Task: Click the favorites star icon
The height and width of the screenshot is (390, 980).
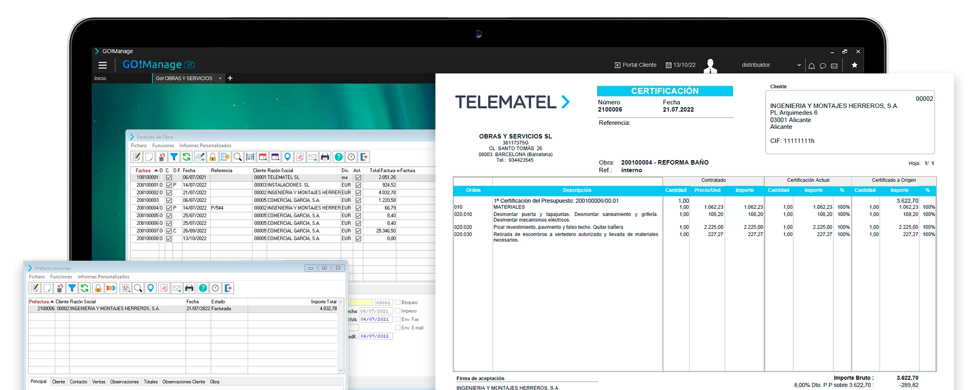Action: 854,65
